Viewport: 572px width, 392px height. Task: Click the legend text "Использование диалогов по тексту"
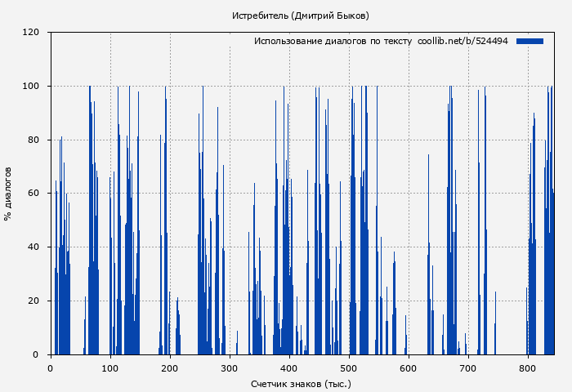pyautogui.click(x=333, y=41)
